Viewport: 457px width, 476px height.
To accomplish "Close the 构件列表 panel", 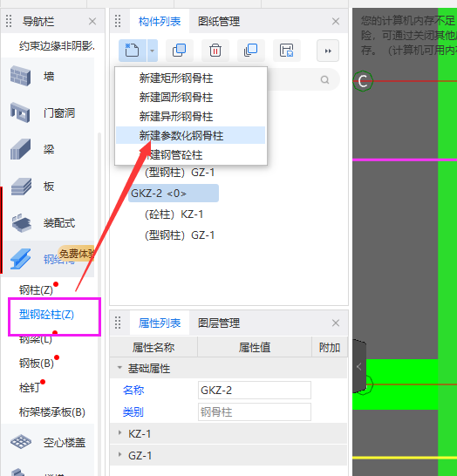I will pyautogui.click(x=336, y=22).
